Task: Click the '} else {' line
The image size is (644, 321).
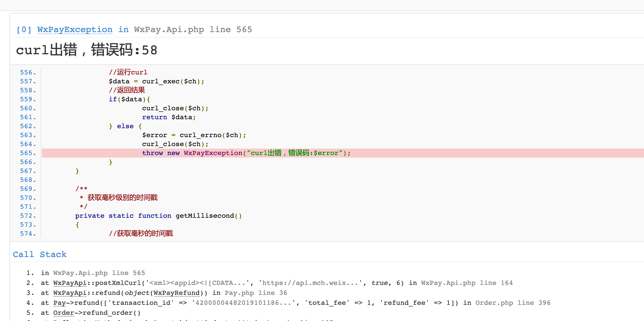Action: click(x=125, y=126)
